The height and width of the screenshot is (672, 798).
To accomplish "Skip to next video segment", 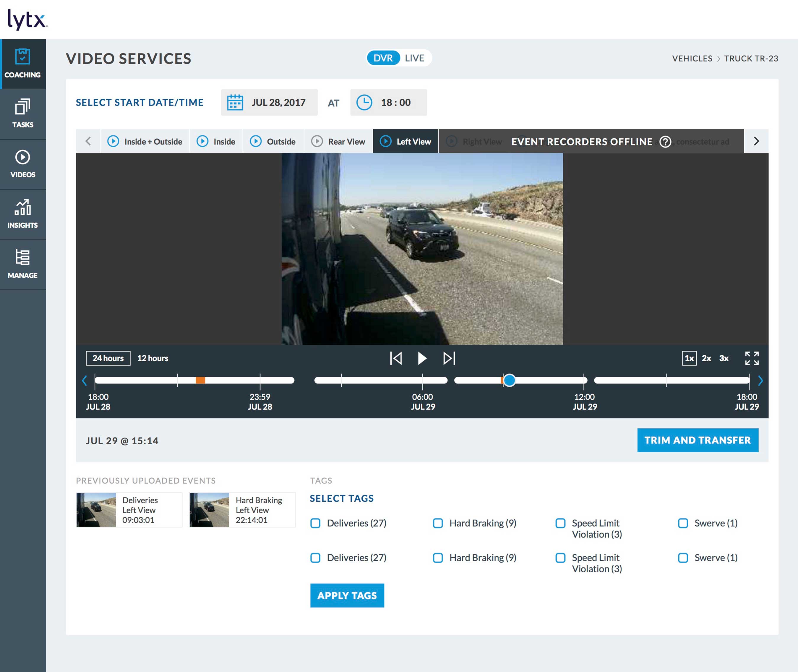I will [449, 358].
